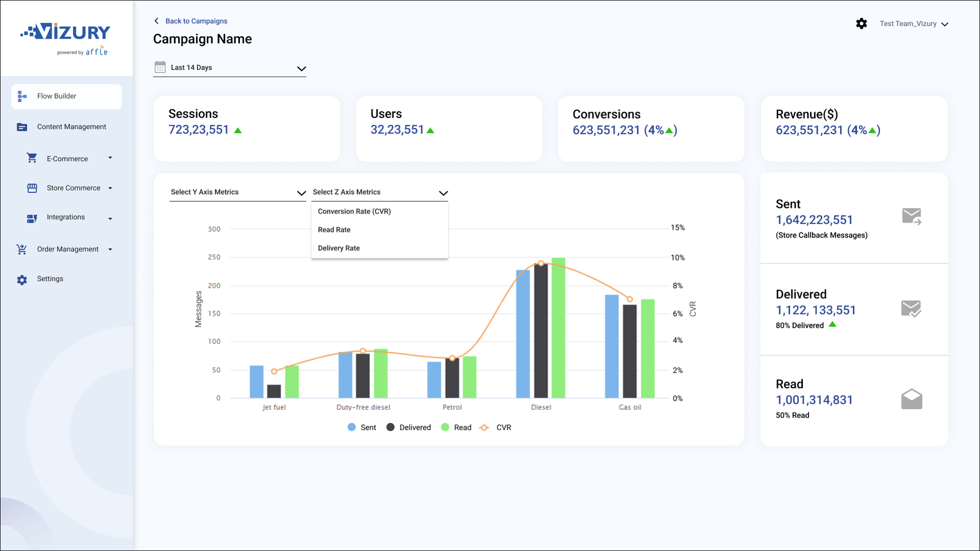The width and height of the screenshot is (980, 551).
Task: Expand Integrations submenu arrow
Action: (110, 219)
